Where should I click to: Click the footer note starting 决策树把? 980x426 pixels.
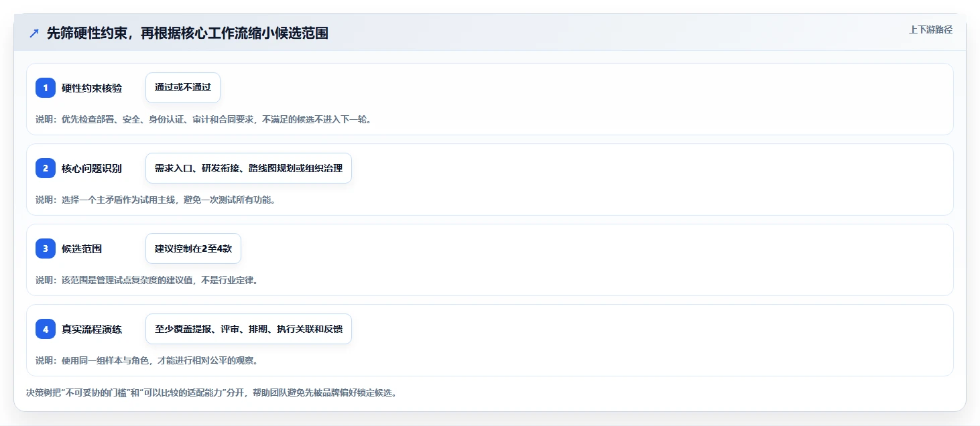[211, 393]
